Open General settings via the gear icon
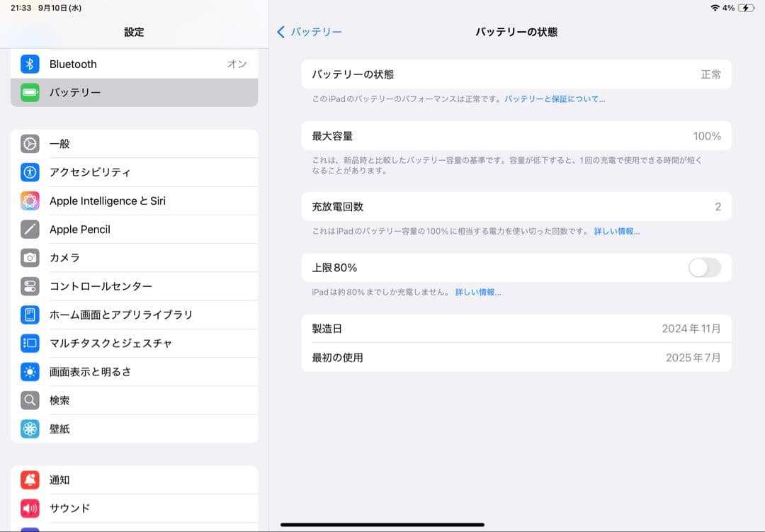This screenshot has width=765, height=532. click(29, 144)
